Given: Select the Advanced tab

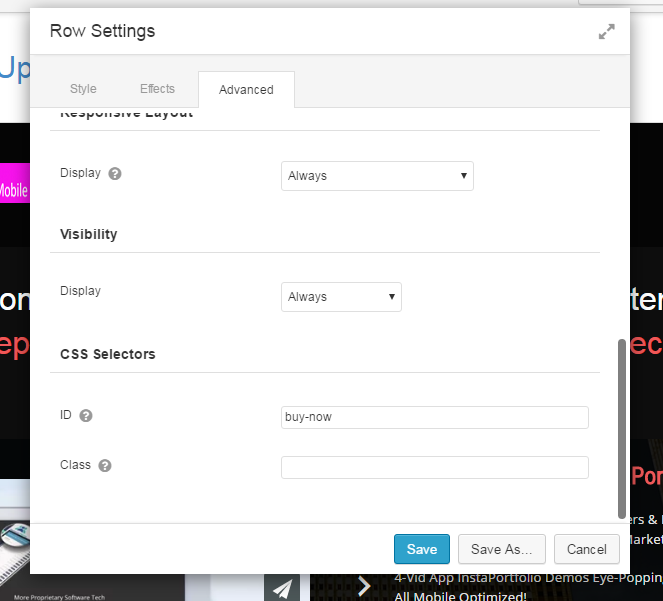Looking at the screenshot, I should click(x=246, y=90).
